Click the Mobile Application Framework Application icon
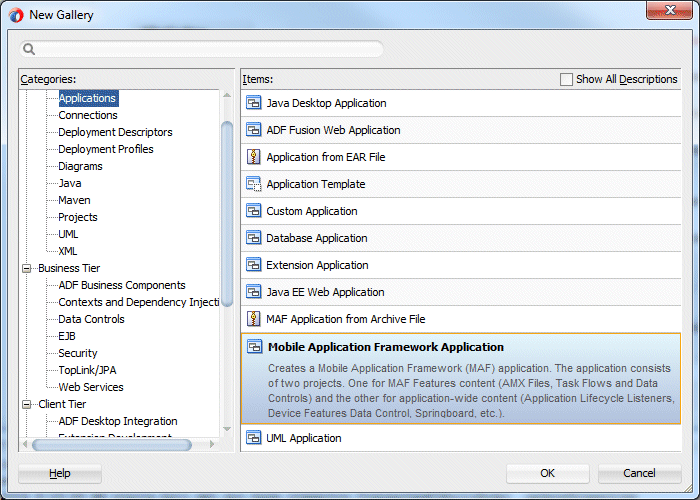The image size is (700, 500). coord(255,347)
